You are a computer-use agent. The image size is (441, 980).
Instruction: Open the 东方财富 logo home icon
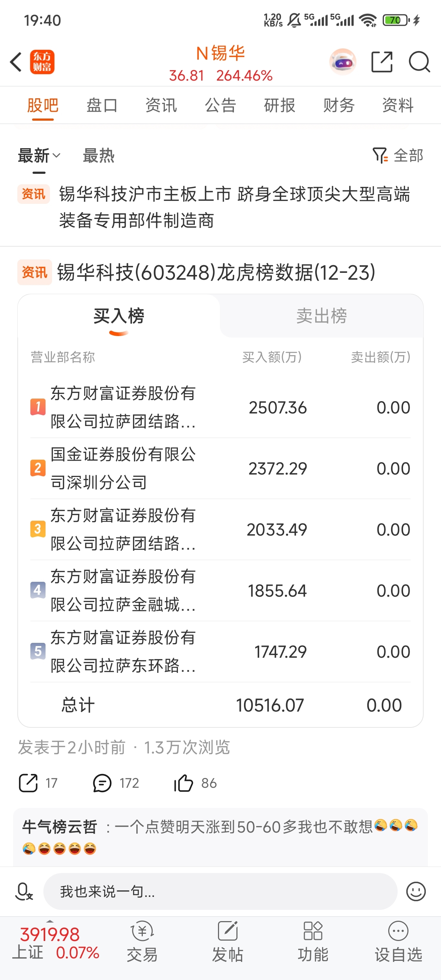coord(42,62)
